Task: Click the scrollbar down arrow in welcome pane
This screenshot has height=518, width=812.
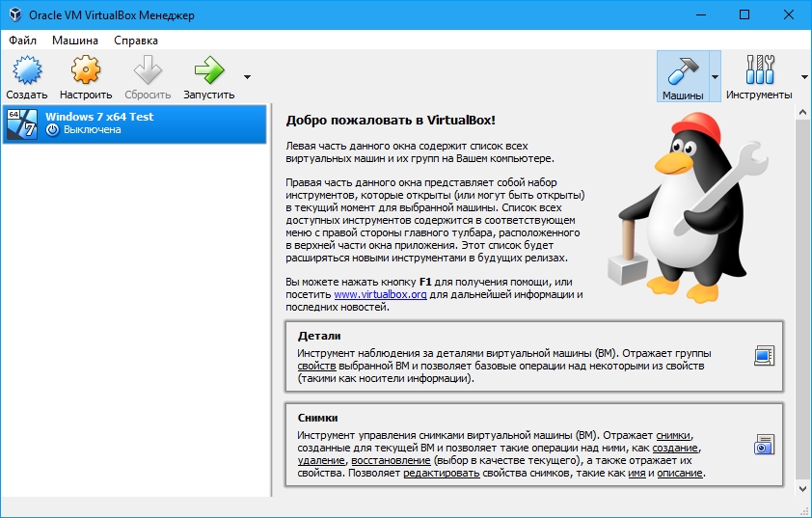Action: pyautogui.click(x=802, y=488)
